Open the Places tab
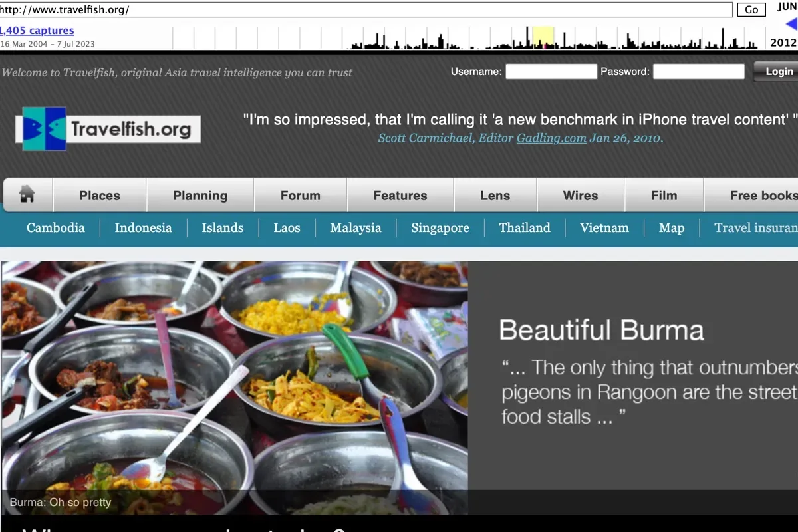 pyautogui.click(x=100, y=196)
